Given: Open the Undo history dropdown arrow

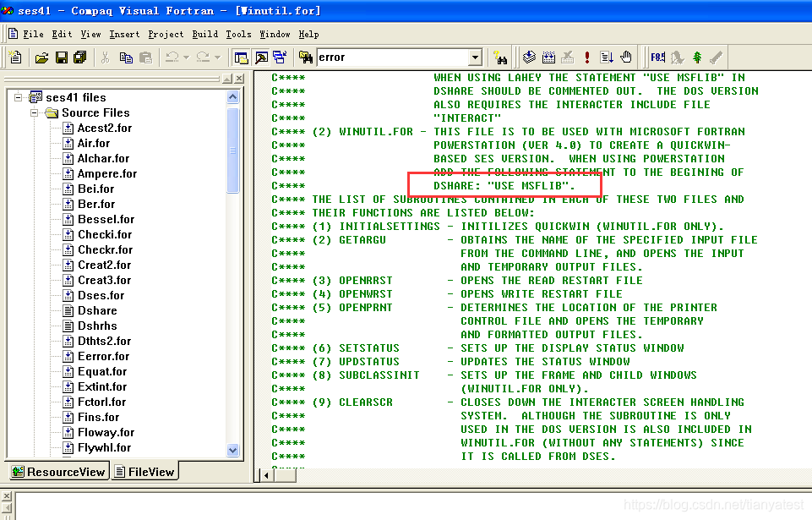Looking at the screenshot, I should 187,57.
